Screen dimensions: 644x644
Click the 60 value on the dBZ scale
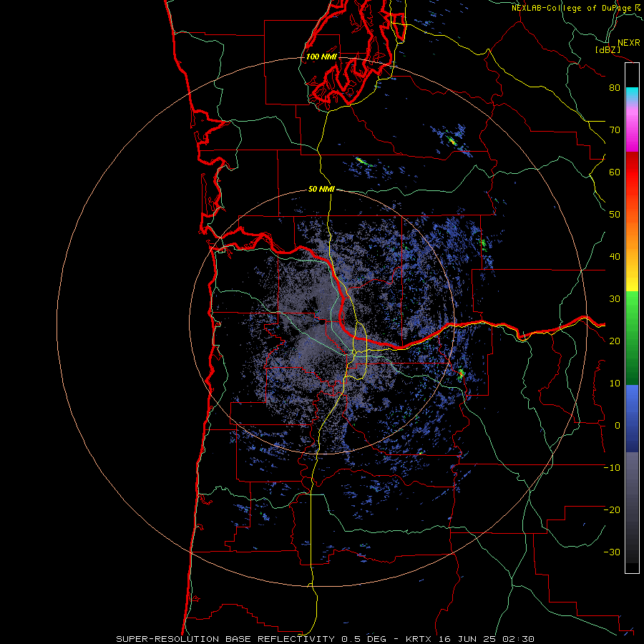(615, 172)
